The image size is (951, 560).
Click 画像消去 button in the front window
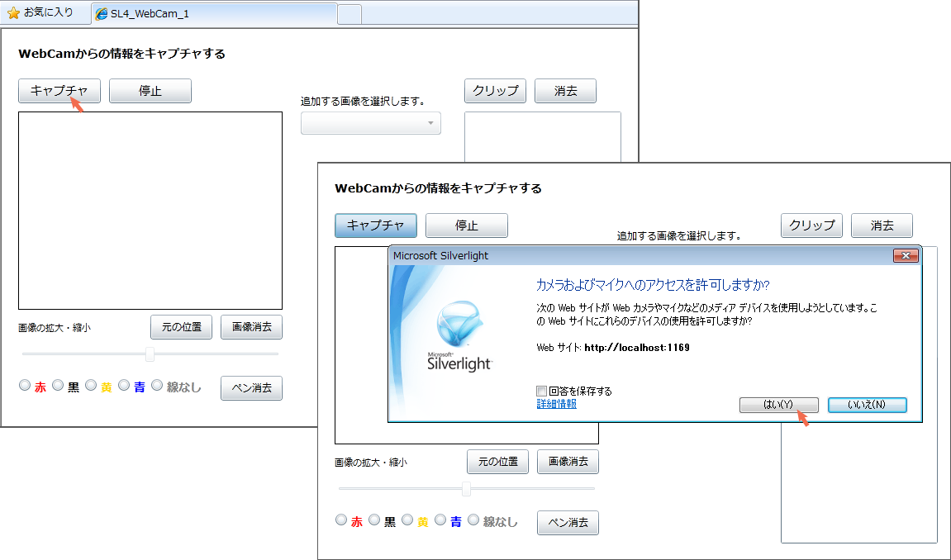point(568,462)
